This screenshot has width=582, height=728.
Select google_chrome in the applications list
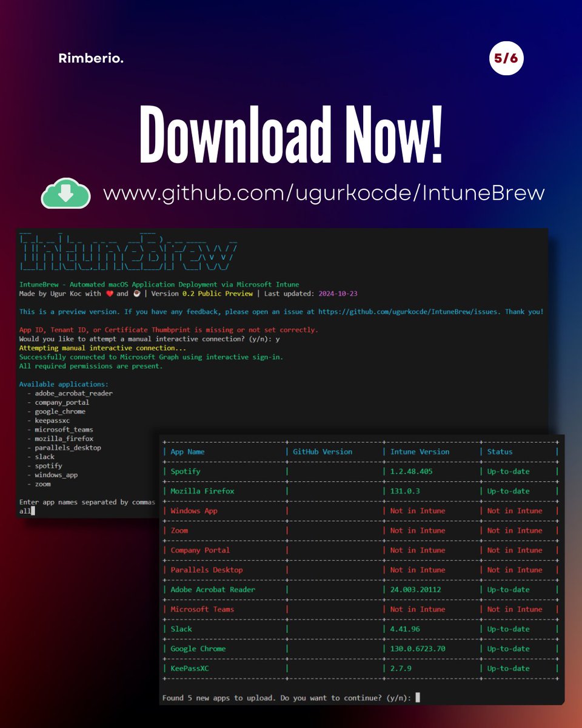pos(60,411)
